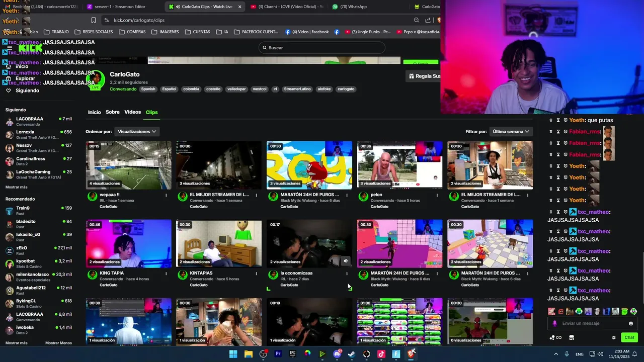Viewport: 644px width, 362px height.
Task: Click the colombia tag chip
Action: 191,89
